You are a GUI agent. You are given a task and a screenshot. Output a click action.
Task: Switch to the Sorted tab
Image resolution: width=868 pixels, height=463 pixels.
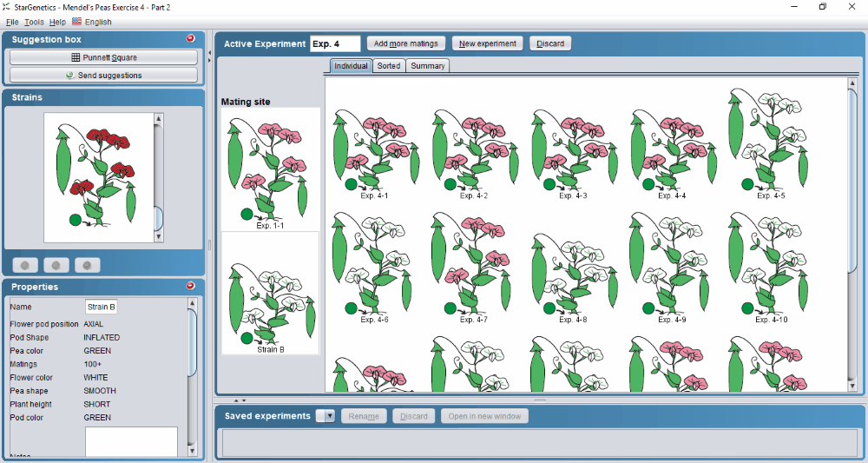pos(389,66)
